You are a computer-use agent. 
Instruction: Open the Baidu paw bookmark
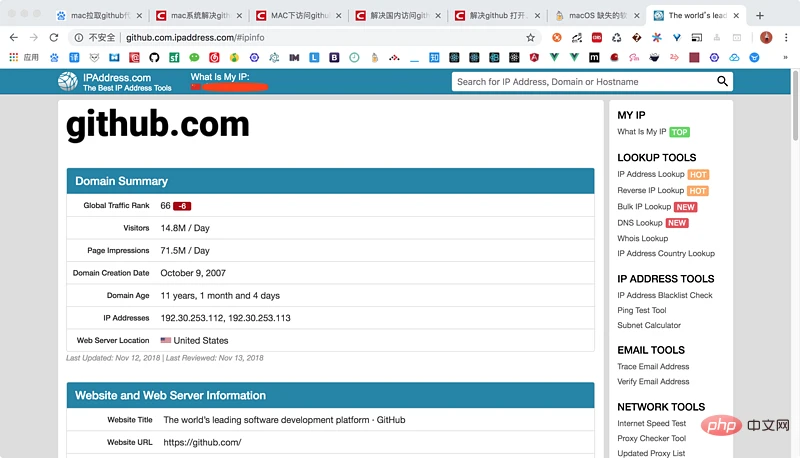(x=54, y=58)
